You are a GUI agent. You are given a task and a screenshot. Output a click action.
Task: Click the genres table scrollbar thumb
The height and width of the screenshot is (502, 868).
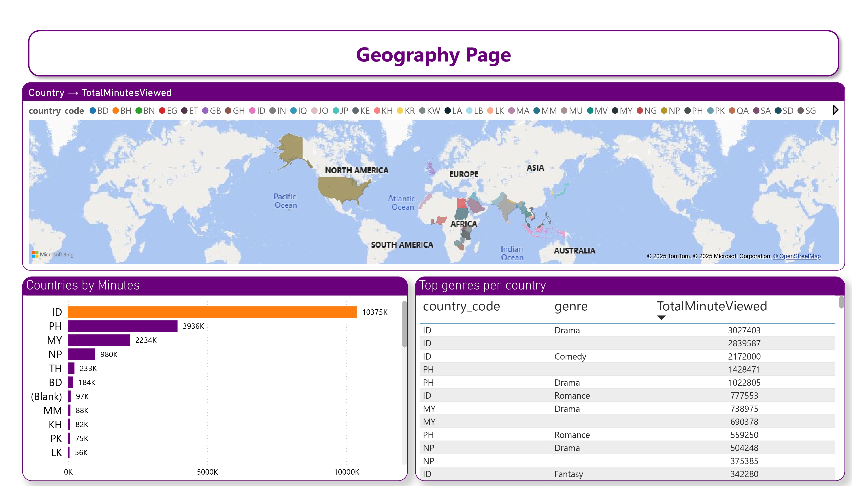pos(841,302)
